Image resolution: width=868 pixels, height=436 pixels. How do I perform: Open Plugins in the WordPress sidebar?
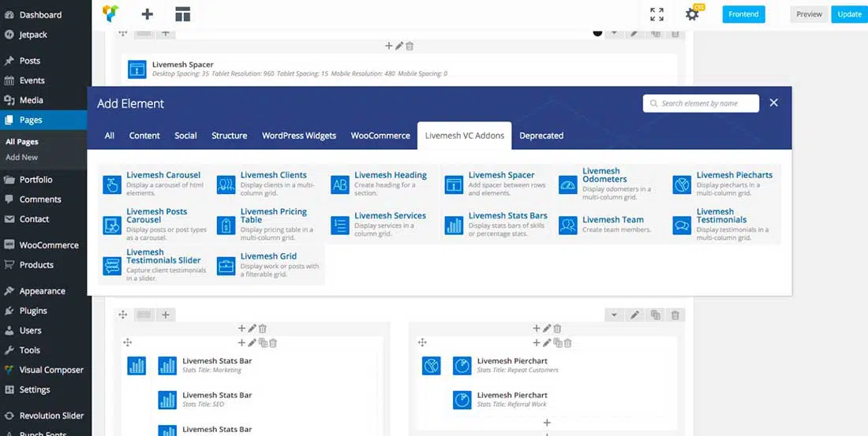click(x=33, y=311)
